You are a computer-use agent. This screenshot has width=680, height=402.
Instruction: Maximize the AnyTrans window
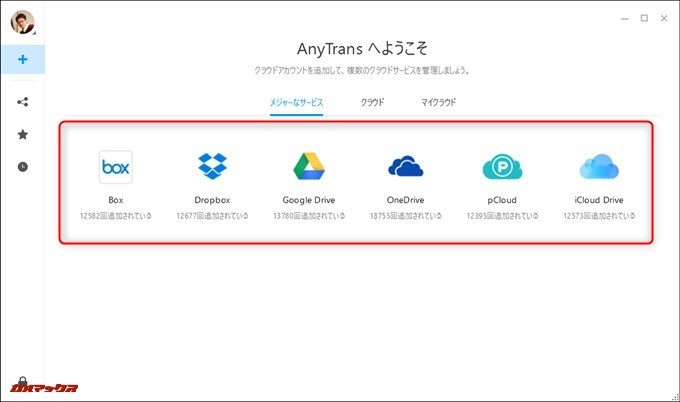coord(644,18)
